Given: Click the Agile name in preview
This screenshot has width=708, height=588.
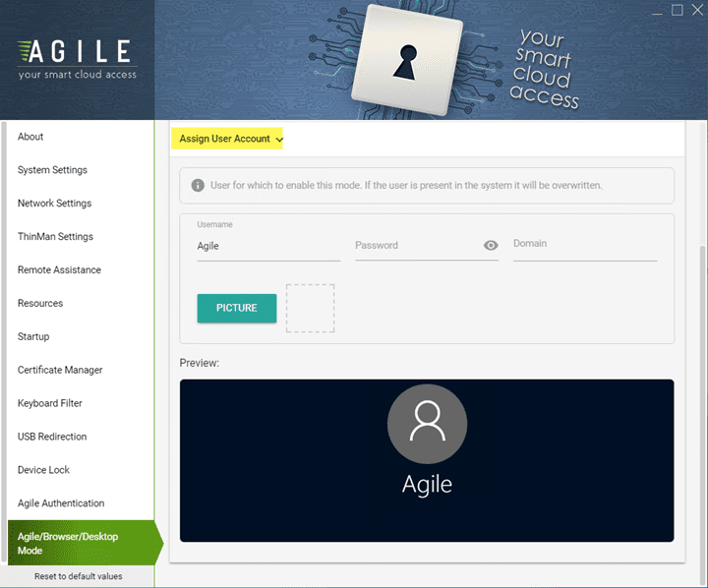Looking at the screenshot, I should coord(427,485).
